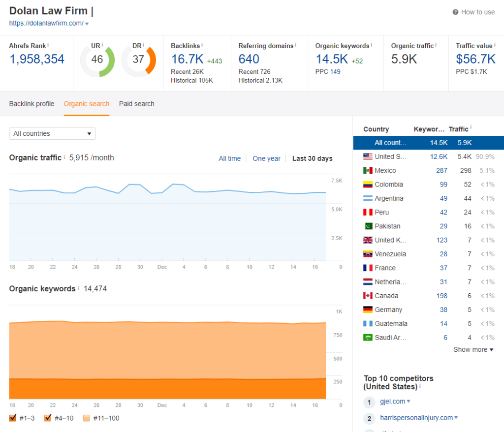Image resolution: width=504 pixels, height=432 pixels.
Task: Click the Netherlands country row name
Action: 390,282
